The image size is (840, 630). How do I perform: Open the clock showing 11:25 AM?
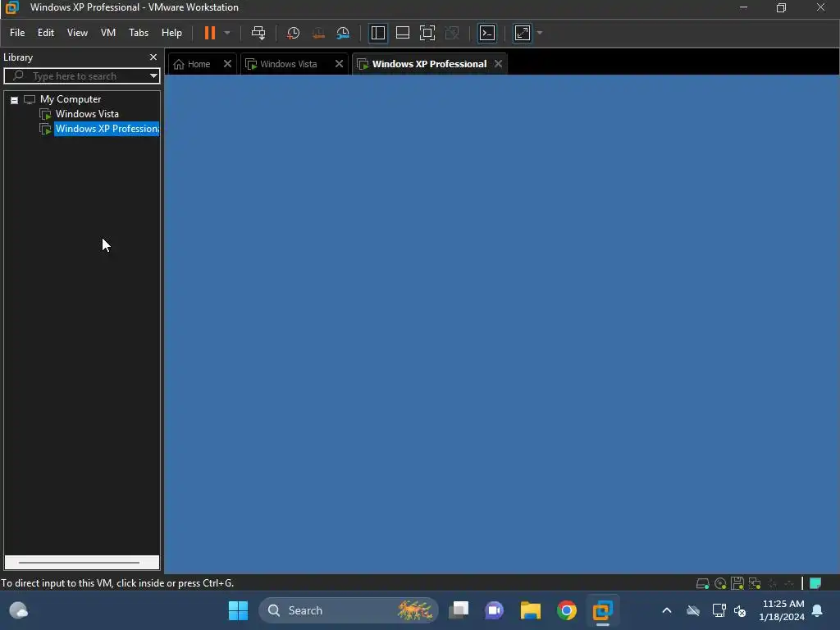[x=782, y=610]
